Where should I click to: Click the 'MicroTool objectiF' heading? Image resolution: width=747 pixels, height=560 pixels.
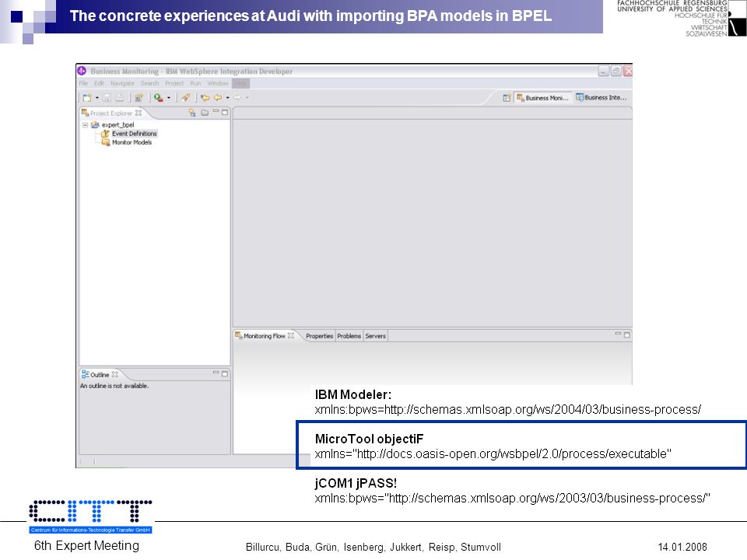369,439
